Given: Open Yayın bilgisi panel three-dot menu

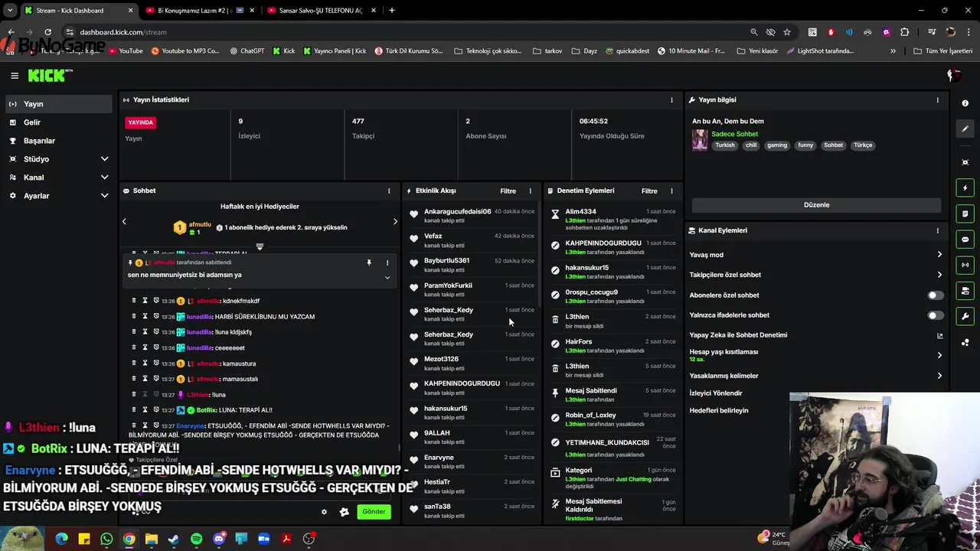Looking at the screenshot, I should [937, 100].
